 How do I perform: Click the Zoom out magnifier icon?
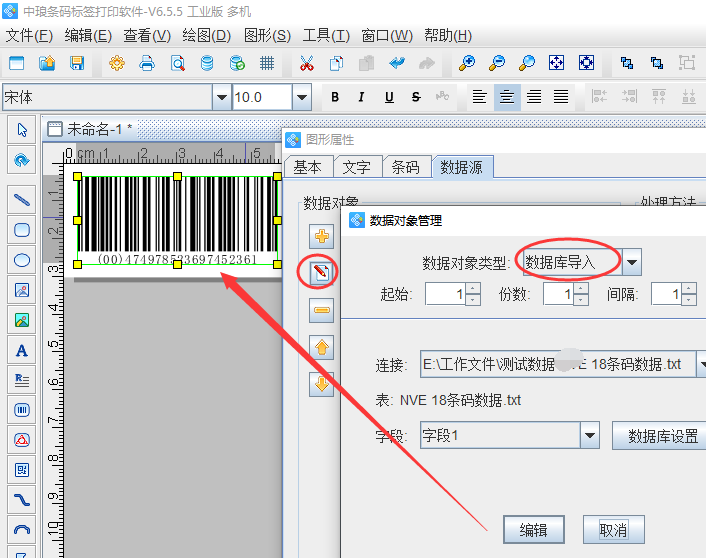pos(497,63)
